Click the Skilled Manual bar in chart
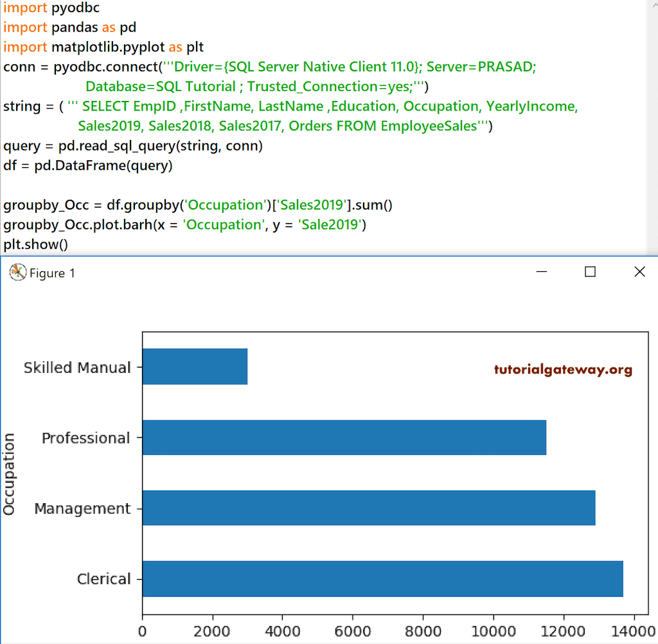The width and height of the screenshot is (658, 644). [195, 366]
